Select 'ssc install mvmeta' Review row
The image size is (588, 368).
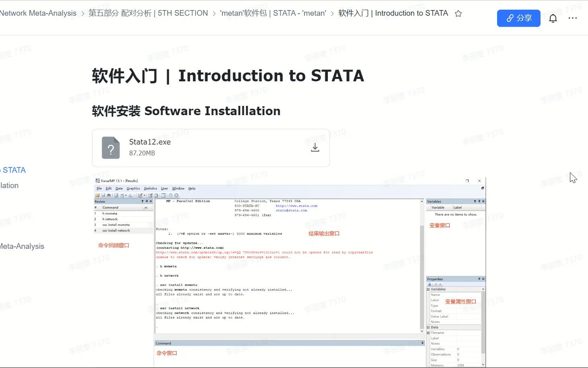click(x=123, y=225)
